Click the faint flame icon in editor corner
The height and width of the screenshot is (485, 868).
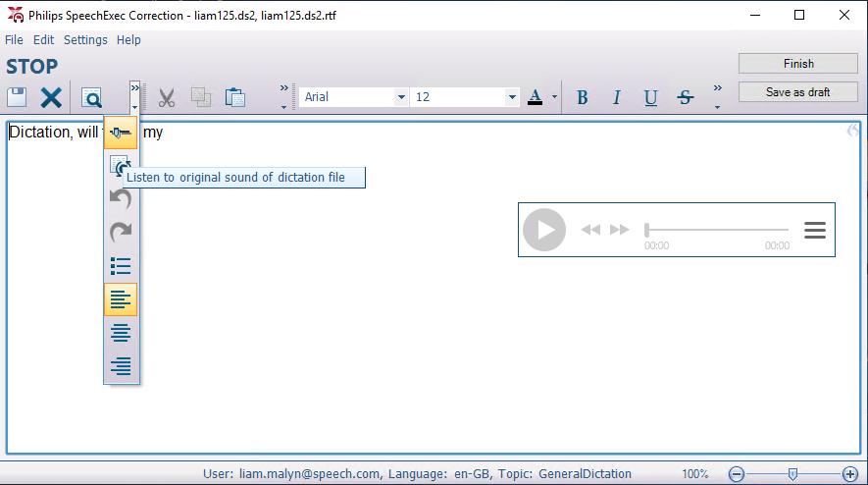(852, 130)
